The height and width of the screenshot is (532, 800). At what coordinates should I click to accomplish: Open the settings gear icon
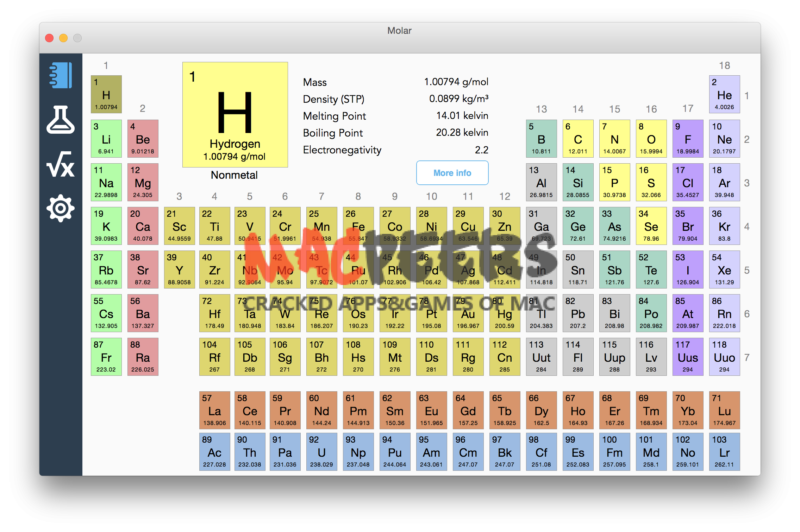click(x=61, y=208)
